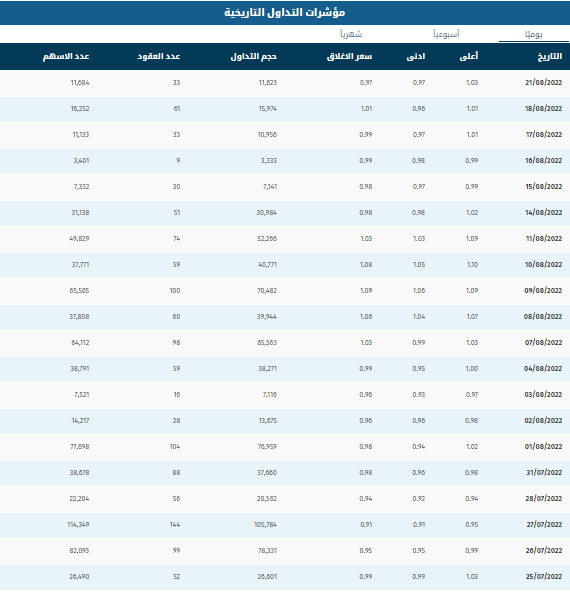Select the 11/08/2022 date cell
Viewport: 570px width, 600px height.
[x=544, y=238]
